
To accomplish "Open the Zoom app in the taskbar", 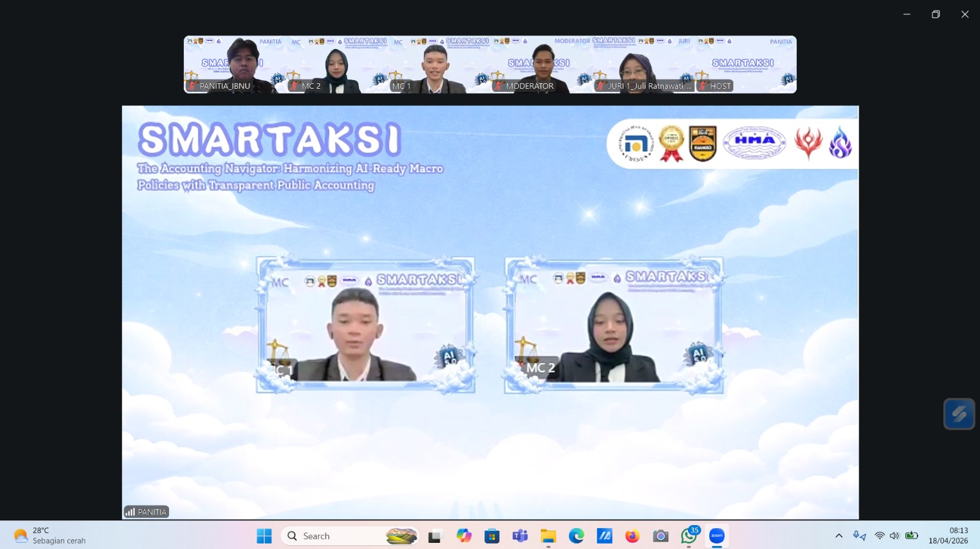I will (717, 536).
